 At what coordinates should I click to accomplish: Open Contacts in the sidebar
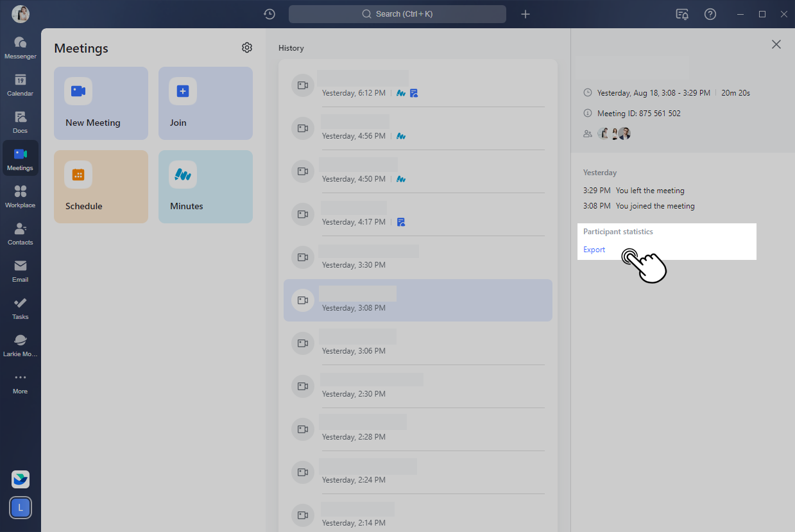pos(20,234)
